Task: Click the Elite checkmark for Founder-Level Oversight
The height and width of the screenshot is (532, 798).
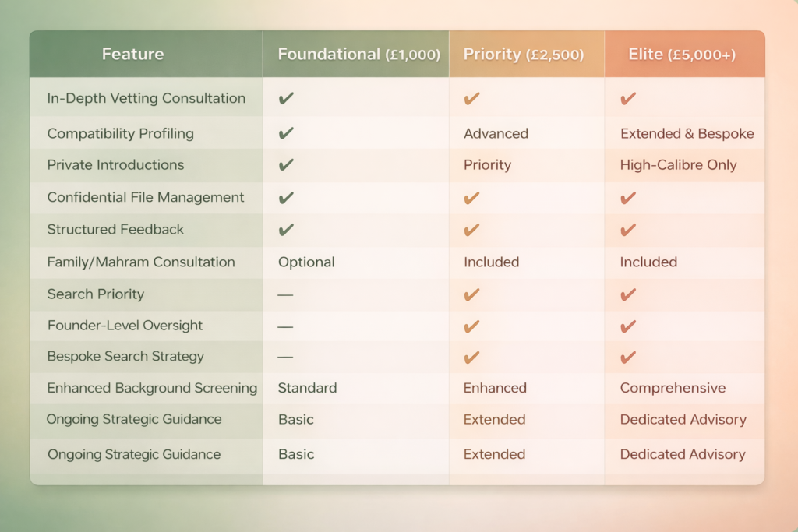Action: coord(628,326)
